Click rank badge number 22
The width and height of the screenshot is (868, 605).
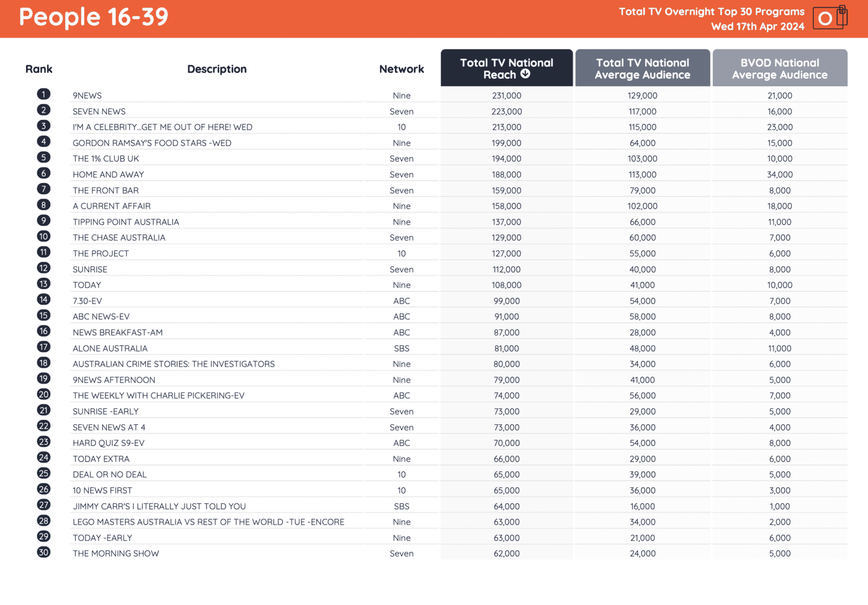(44, 426)
